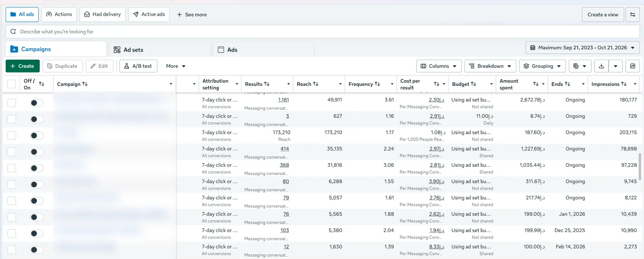The width and height of the screenshot is (644, 259).
Task: Check the select-all campaigns checkbox
Action: [12, 84]
